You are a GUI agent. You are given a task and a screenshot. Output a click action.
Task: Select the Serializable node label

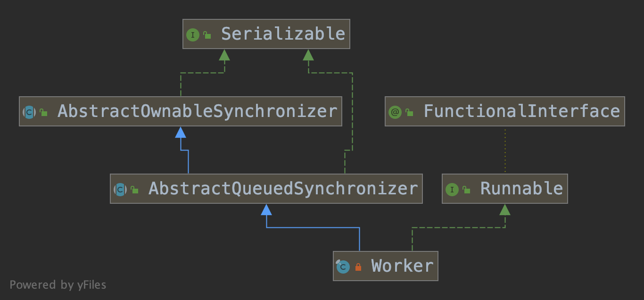coord(283,34)
